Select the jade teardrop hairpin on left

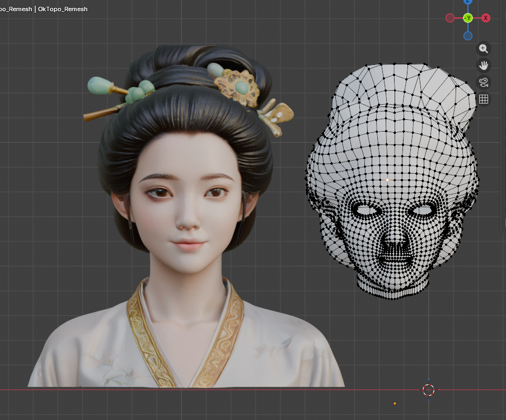point(100,86)
